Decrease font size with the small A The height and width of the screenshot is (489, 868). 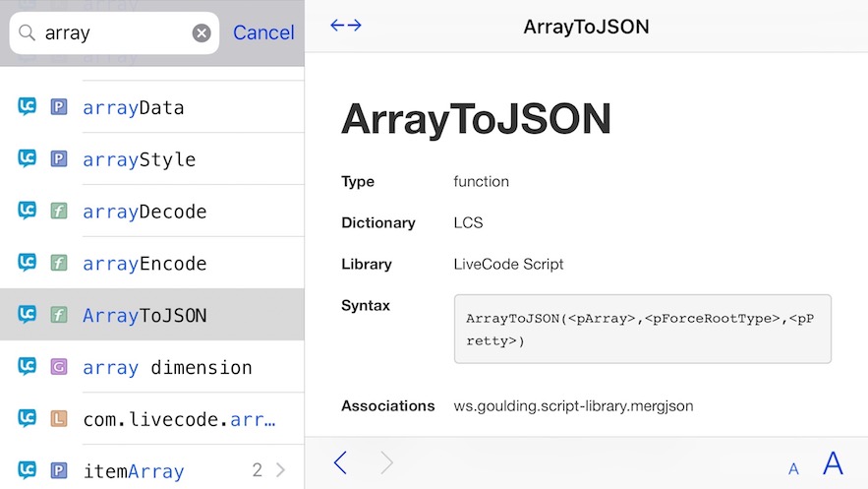coord(793,468)
